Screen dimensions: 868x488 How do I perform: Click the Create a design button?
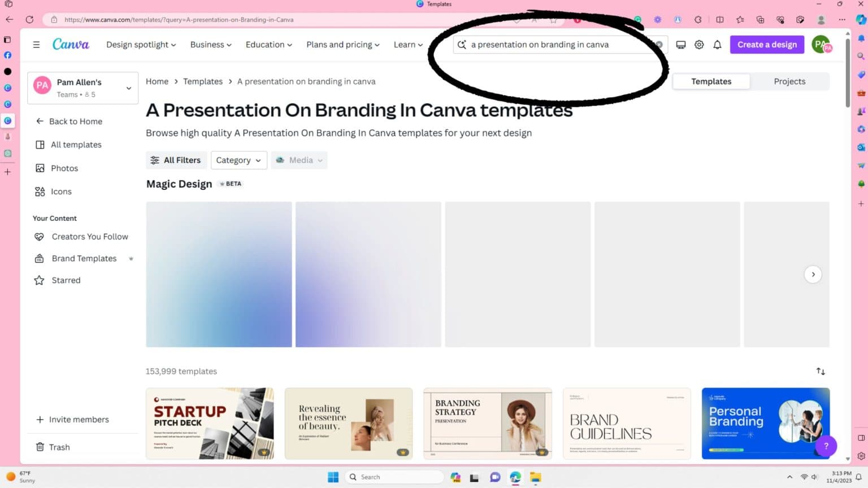click(767, 44)
